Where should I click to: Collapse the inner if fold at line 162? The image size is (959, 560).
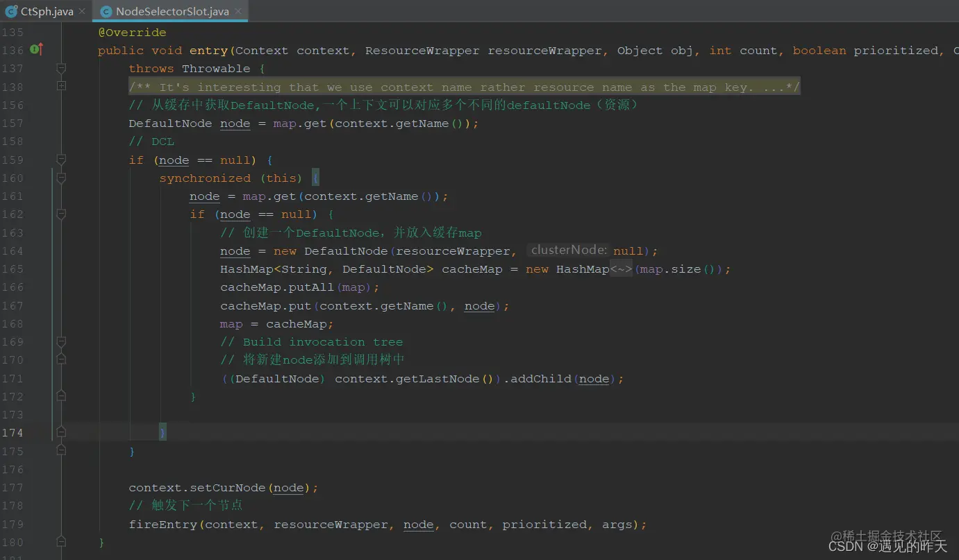(61, 214)
